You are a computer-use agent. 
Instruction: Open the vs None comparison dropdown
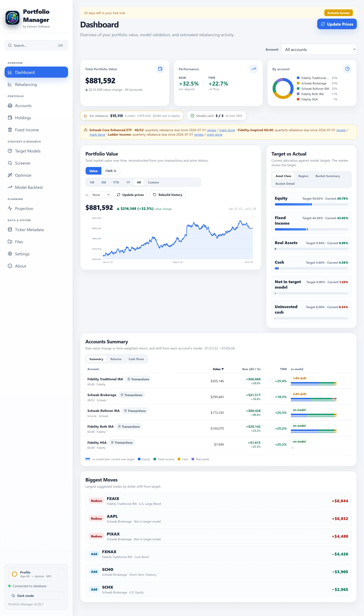(x=100, y=195)
